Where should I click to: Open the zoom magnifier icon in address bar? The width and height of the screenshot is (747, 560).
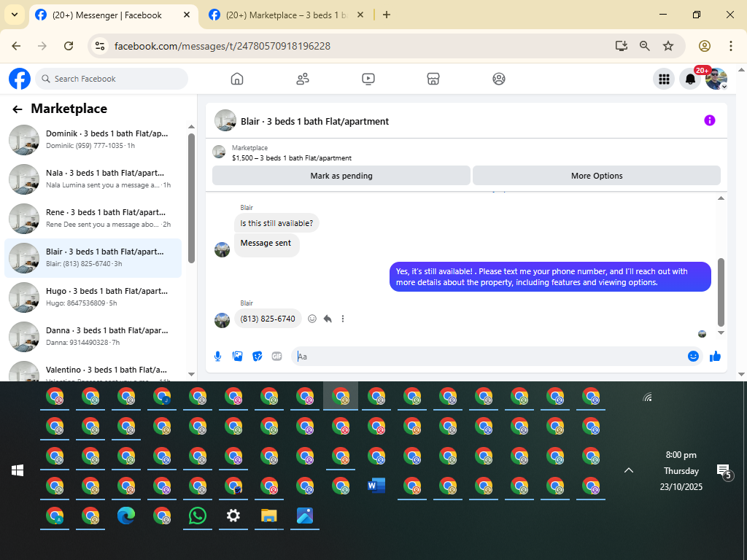click(645, 46)
